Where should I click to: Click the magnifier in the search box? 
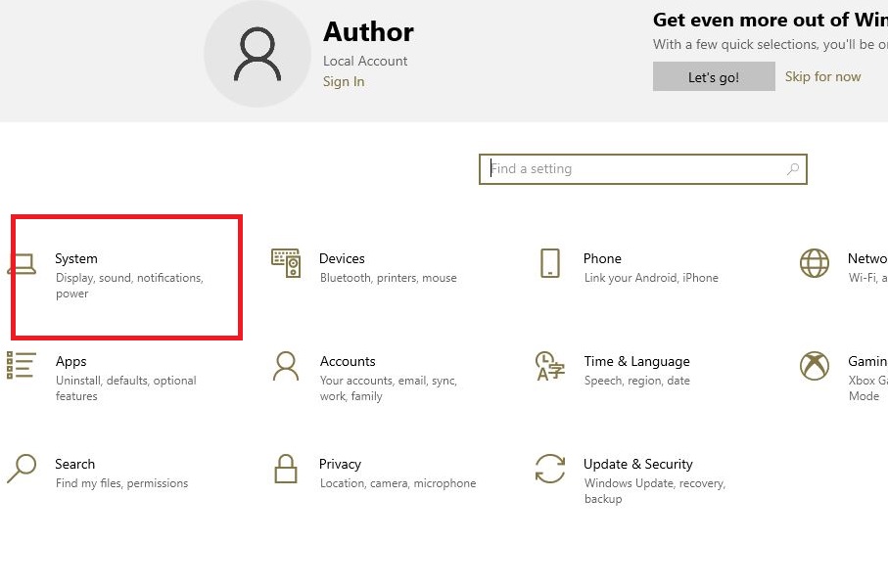[792, 168]
